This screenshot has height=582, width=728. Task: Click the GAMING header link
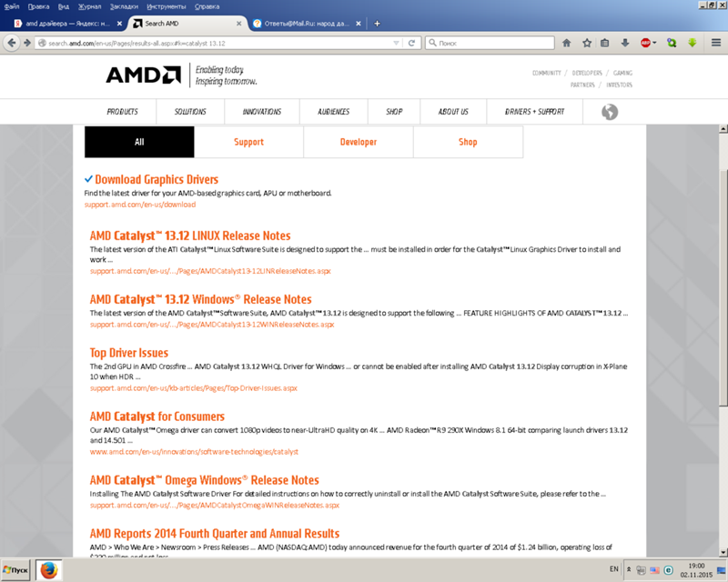tap(622, 73)
